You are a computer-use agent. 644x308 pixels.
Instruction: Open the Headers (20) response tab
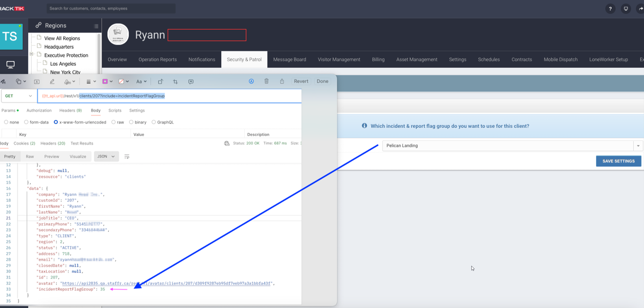(53, 143)
